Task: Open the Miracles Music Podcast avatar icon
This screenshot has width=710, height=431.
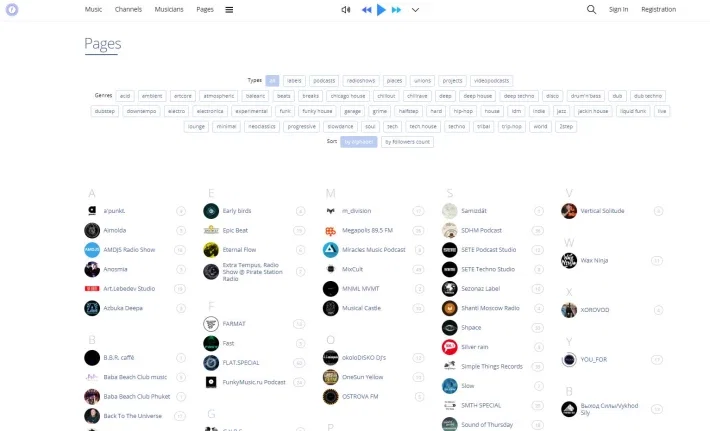Action: click(x=331, y=250)
